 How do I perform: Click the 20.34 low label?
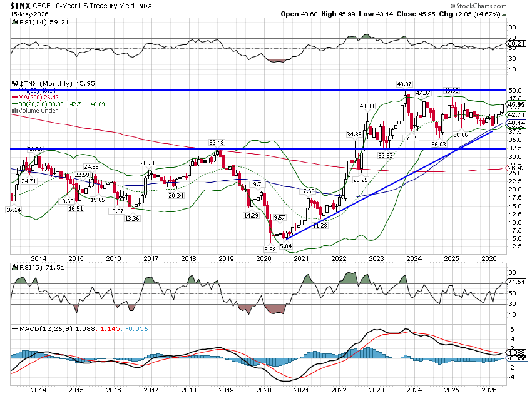pyautogui.click(x=176, y=196)
